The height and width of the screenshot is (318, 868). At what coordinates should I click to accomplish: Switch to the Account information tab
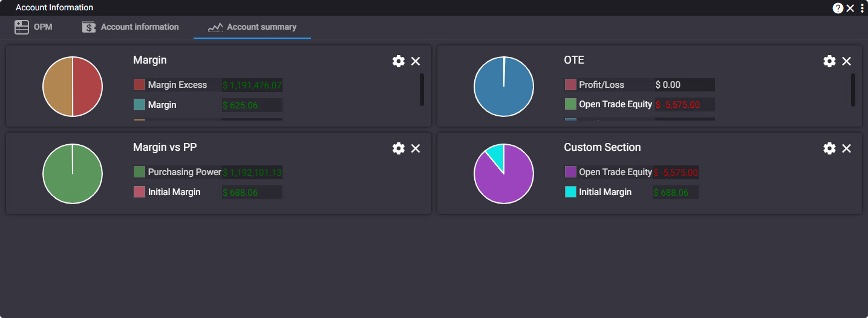click(x=131, y=27)
